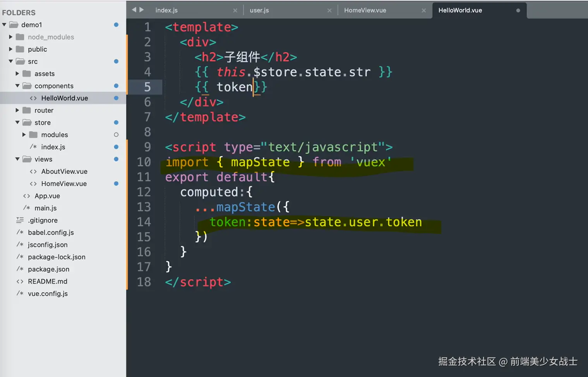Click the assets folder icon
Screen dimensions: 588x377
pyautogui.click(x=27, y=74)
